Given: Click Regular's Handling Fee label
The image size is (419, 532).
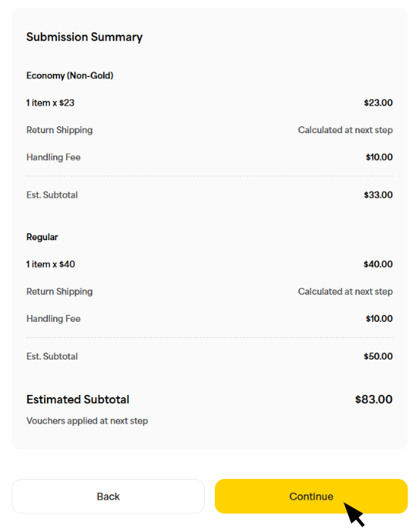Looking at the screenshot, I should click(x=53, y=319).
